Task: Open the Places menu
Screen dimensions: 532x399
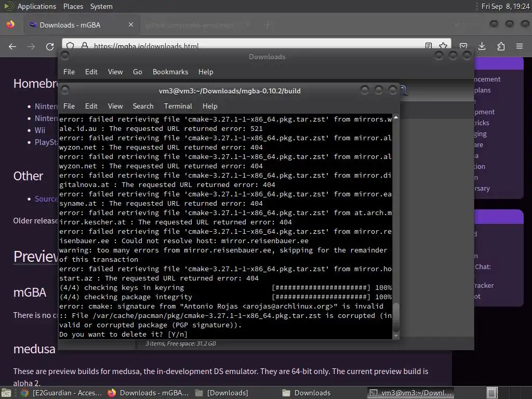Action: coord(73,6)
